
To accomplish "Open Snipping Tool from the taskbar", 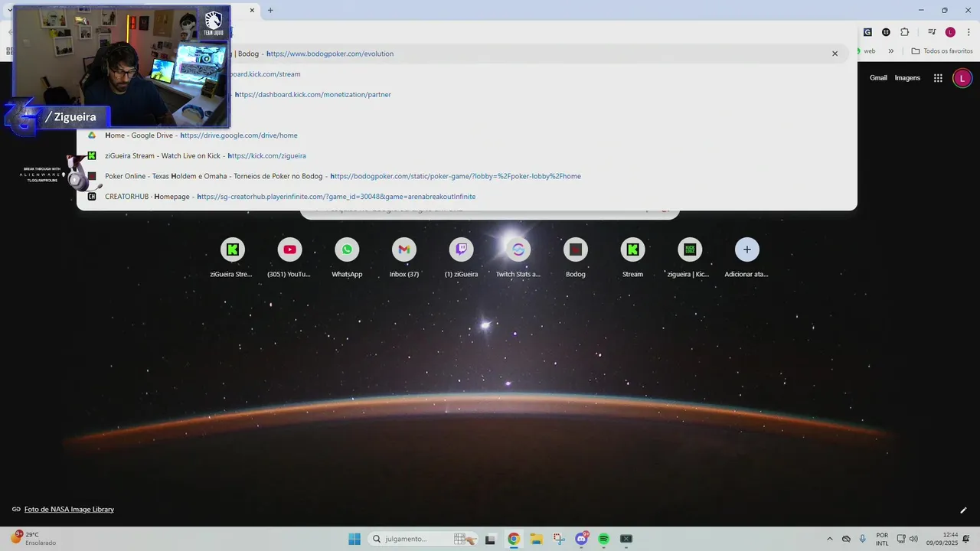I will (559, 539).
